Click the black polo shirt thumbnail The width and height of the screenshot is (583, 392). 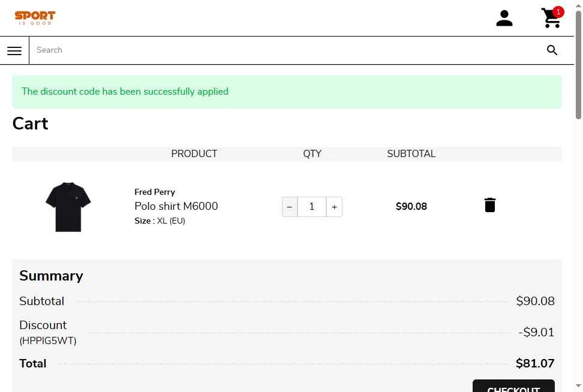tap(68, 207)
